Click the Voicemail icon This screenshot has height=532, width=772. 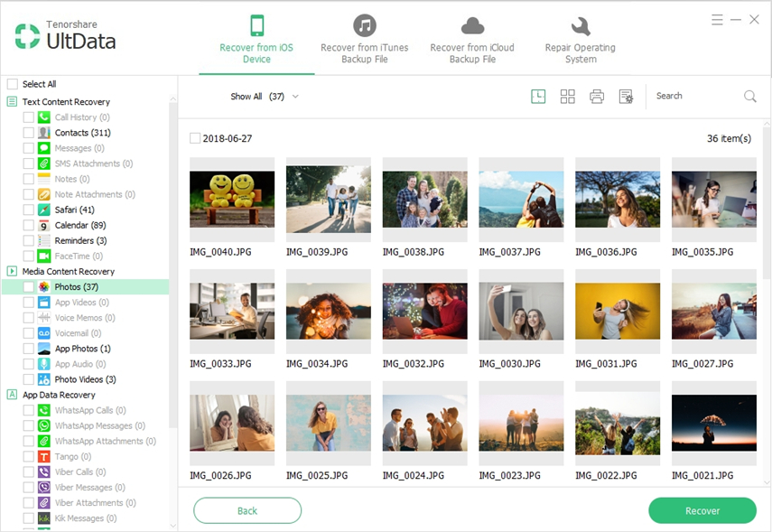click(x=44, y=333)
